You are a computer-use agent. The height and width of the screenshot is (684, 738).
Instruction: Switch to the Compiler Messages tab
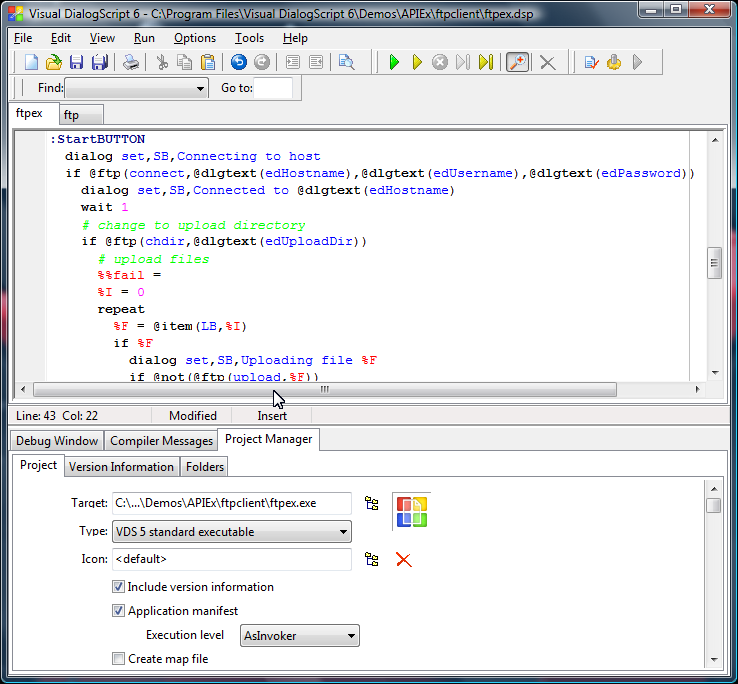click(x=161, y=441)
